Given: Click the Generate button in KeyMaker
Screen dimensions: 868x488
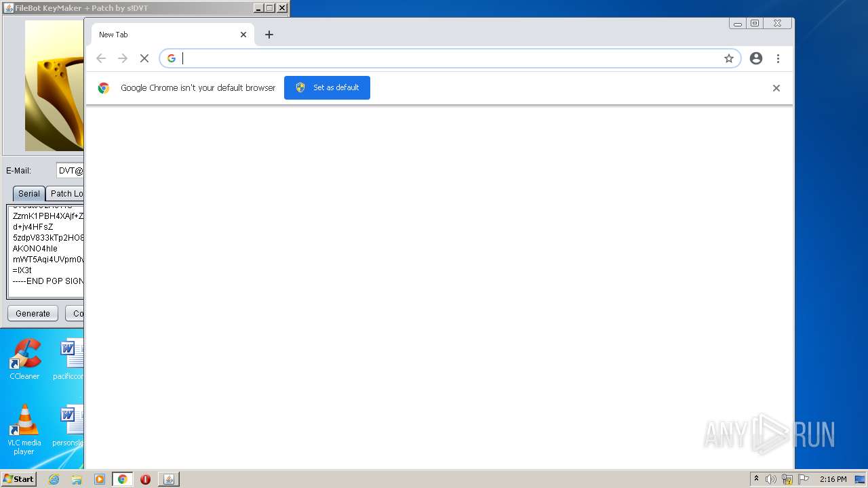Looking at the screenshot, I should click(x=33, y=314).
